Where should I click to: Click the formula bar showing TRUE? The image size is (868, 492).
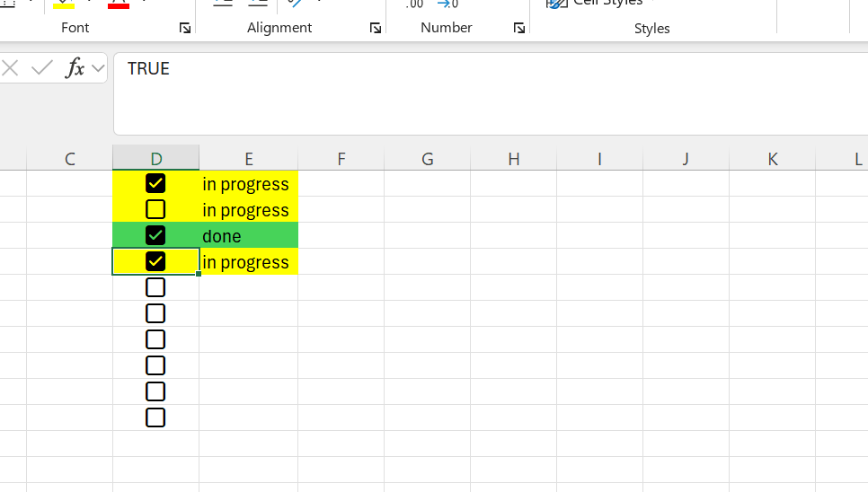491,94
